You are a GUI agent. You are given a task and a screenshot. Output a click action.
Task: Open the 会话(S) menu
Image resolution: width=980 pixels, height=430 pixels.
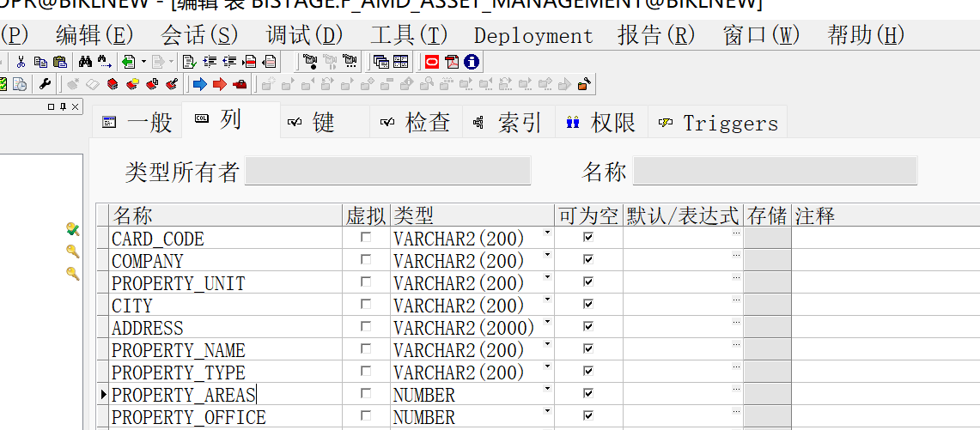coord(199,35)
